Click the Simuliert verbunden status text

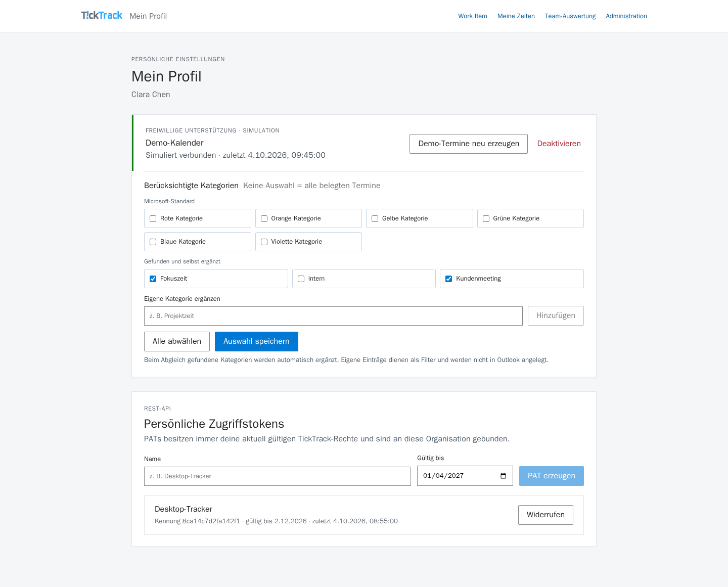pos(236,155)
